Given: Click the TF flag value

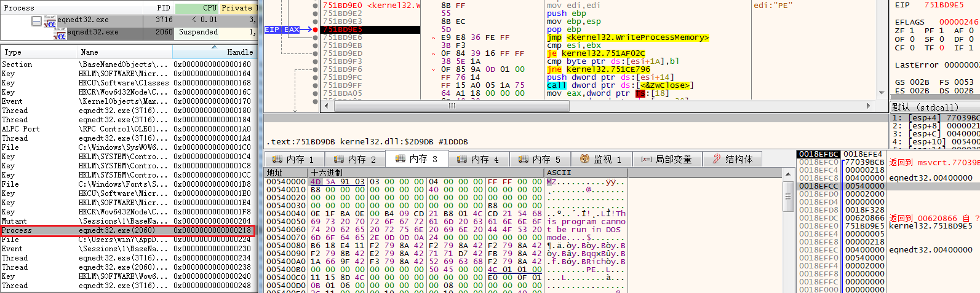Looking at the screenshot, I should click(941, 47).
